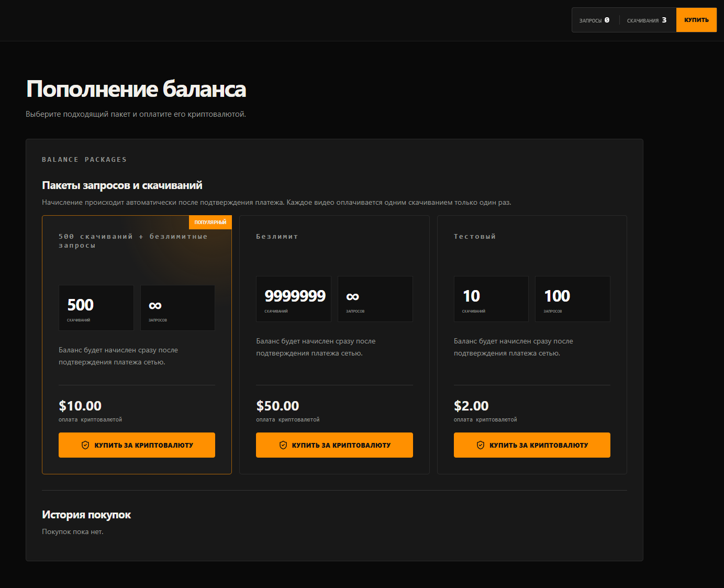
Task: Click 'Покупок пока нет.' text
Action: click(73, 531)
